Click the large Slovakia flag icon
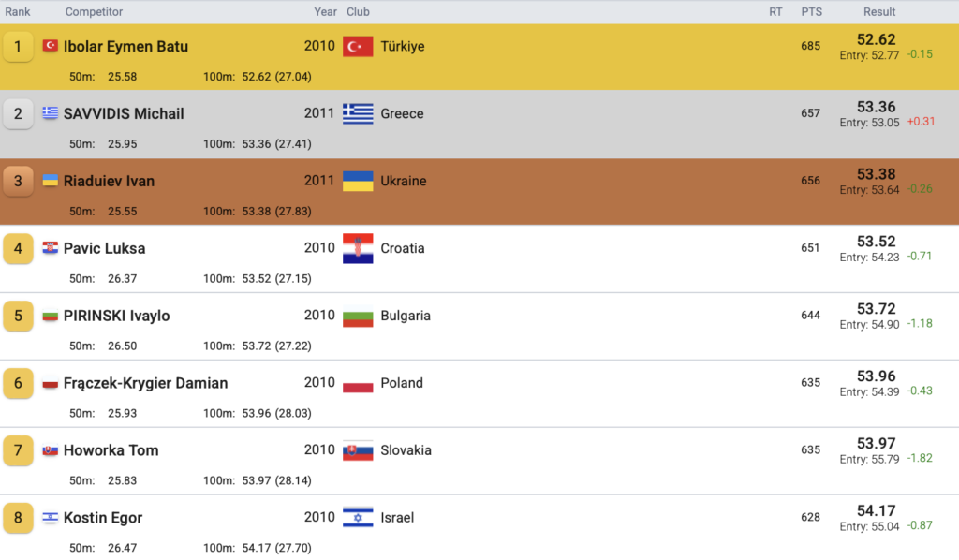This screenshot has height=560, width=959. (358, 450)
